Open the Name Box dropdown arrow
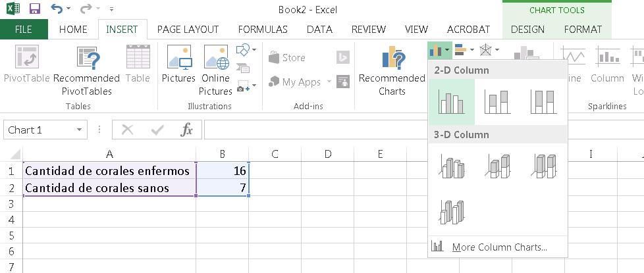644x273 pixels. [80, 130]
